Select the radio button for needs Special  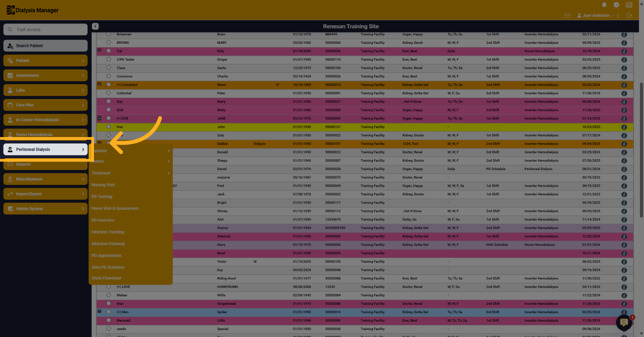point(108,329)
